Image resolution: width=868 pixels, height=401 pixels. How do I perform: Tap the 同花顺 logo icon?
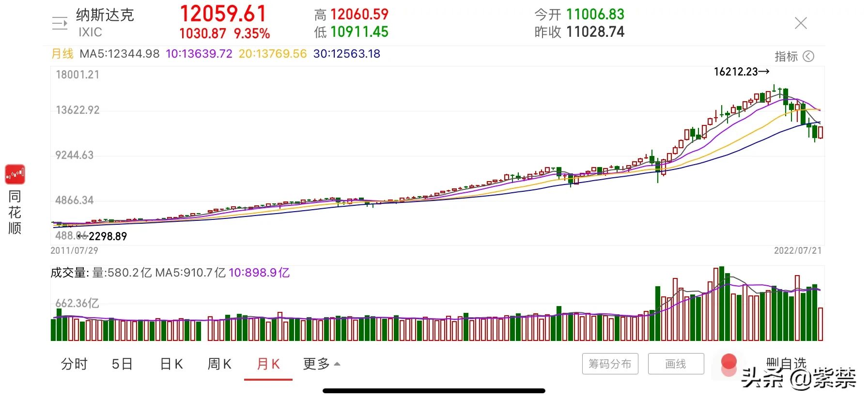[15, 174]
